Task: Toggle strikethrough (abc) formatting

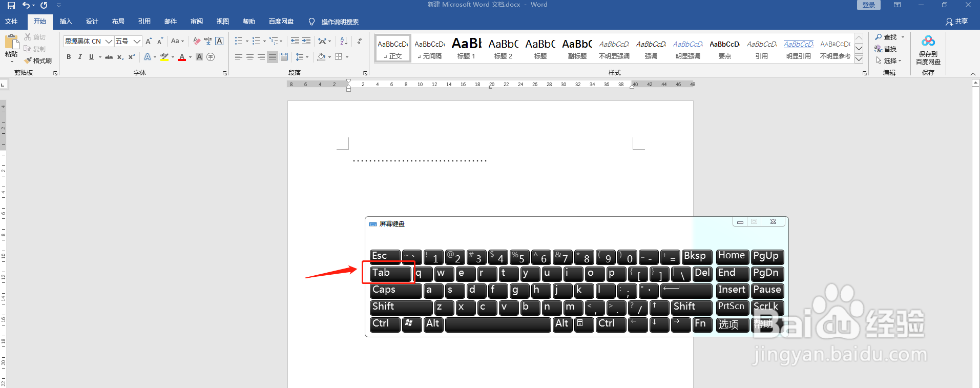Action: (x=109, y=57)
